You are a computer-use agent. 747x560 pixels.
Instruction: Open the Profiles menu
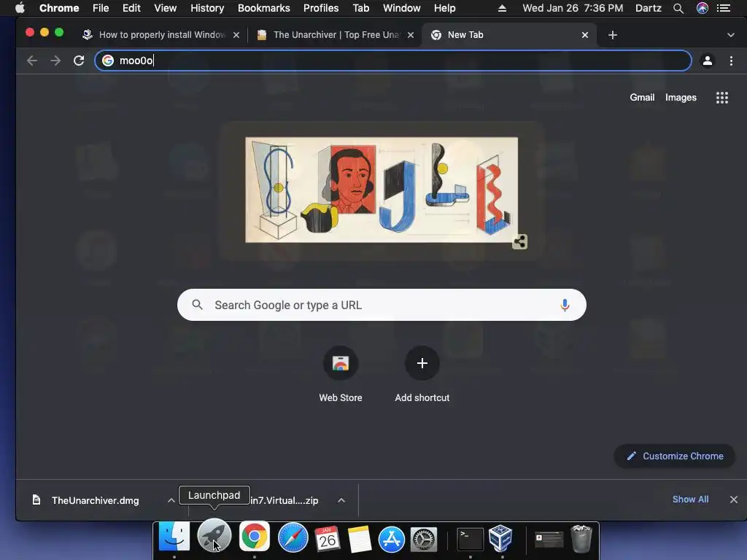[321, 8]
